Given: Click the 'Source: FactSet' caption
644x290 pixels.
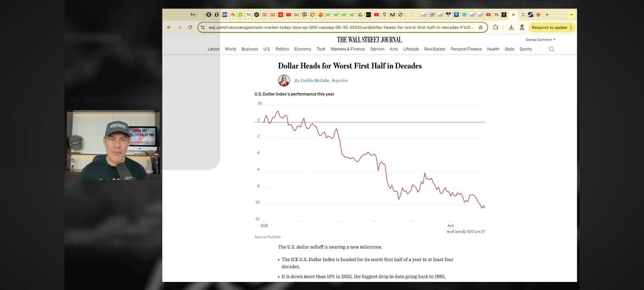Looking at the screenshot, I should 268,237.
